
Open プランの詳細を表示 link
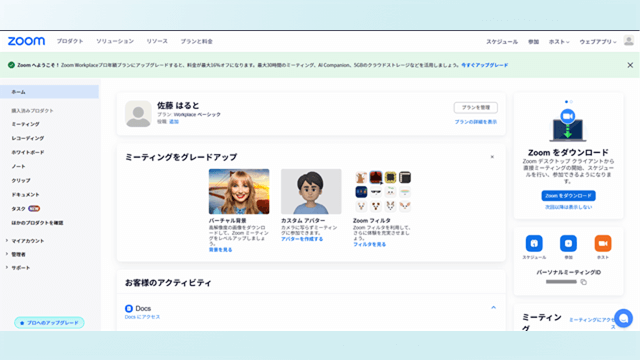(476, 122)
